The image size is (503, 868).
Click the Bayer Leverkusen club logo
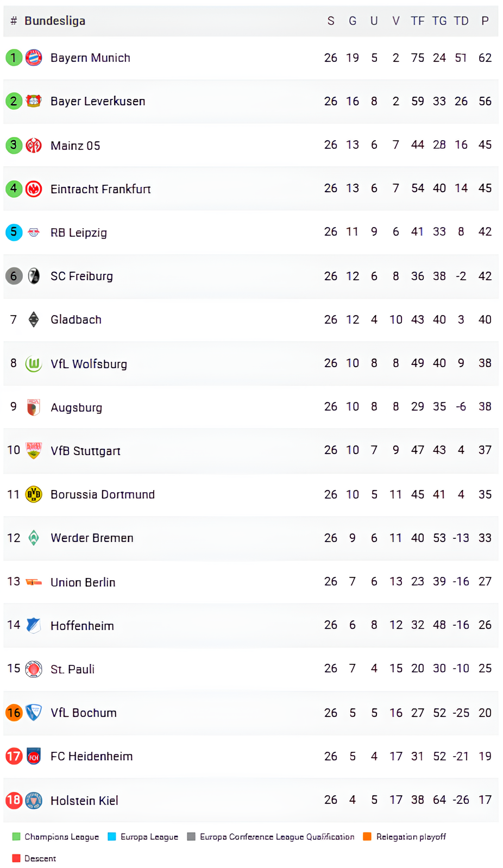[34, 101]
